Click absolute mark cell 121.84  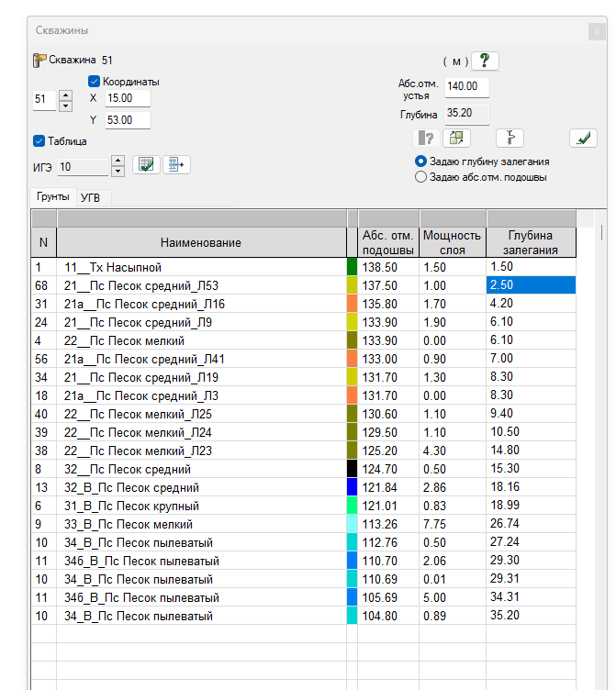(388, 487)
